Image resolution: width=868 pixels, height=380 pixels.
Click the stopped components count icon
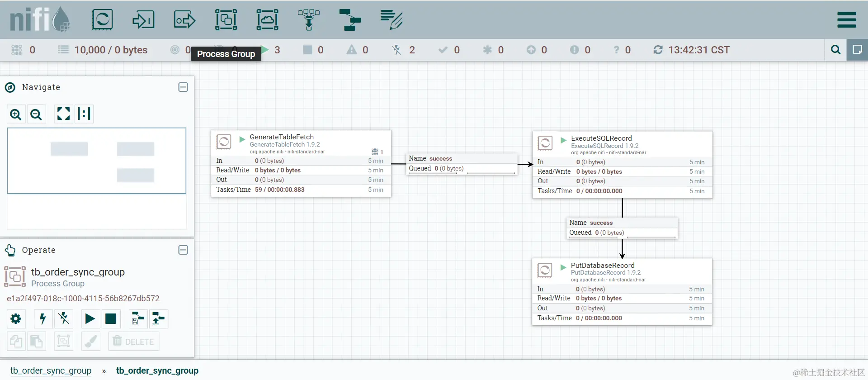pos(307,50)
